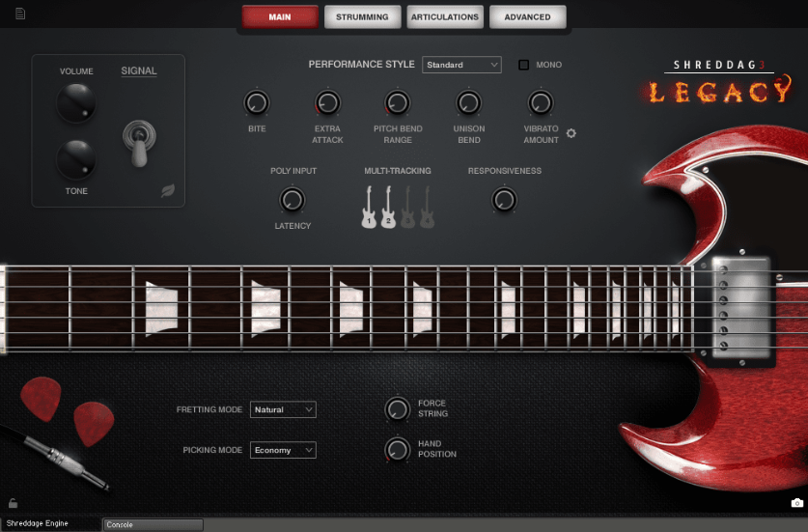Open vibrato settings gear icon
Screen dimensions: 808x532
click(x=571, y=133)
